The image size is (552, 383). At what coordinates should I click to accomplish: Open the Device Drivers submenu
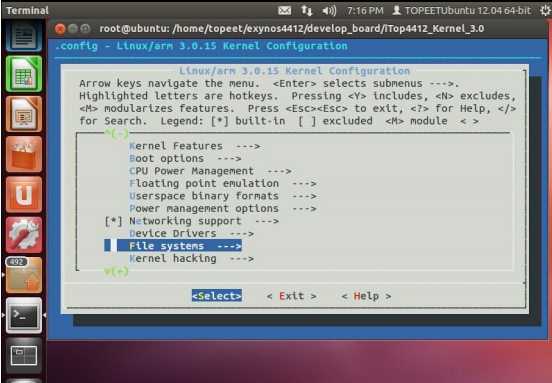[192, 233]
